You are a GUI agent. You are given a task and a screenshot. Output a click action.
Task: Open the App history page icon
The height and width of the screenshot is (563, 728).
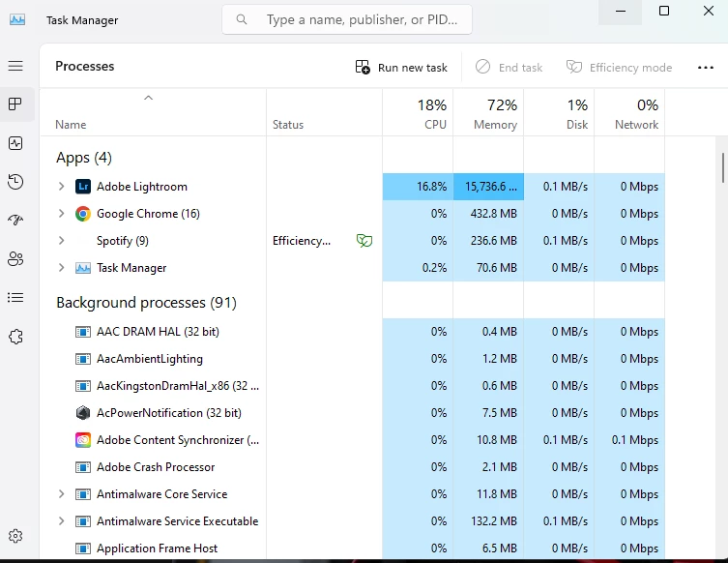tap(15, 182)
